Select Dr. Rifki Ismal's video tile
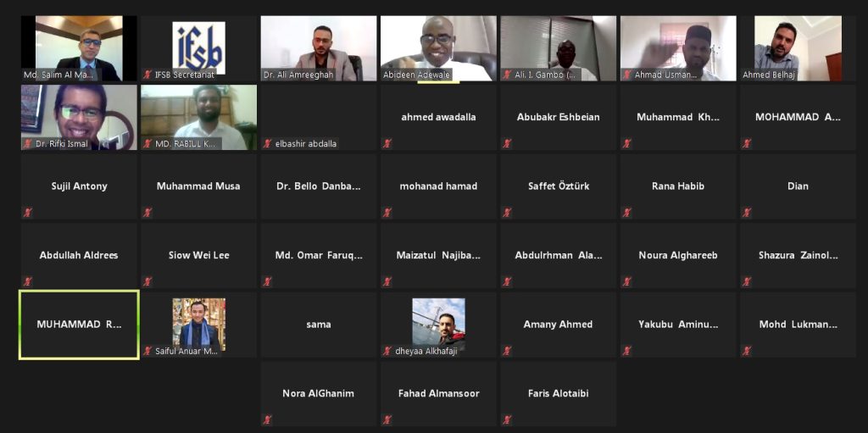The height and width of the screenshot is (433, 868). (79, 118)
